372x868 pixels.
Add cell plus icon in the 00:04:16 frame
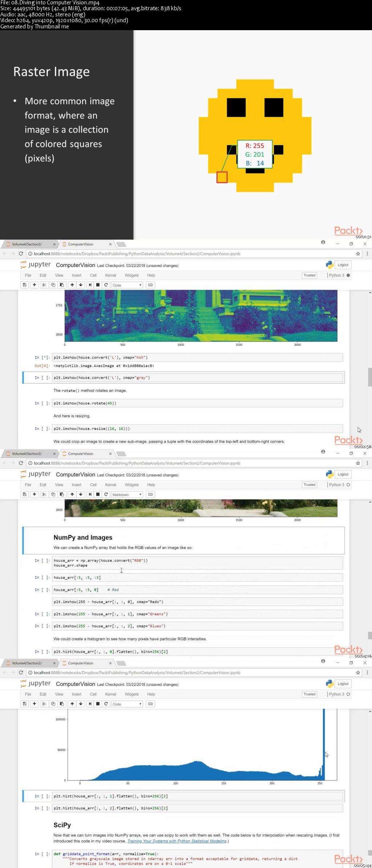[35, 494]
